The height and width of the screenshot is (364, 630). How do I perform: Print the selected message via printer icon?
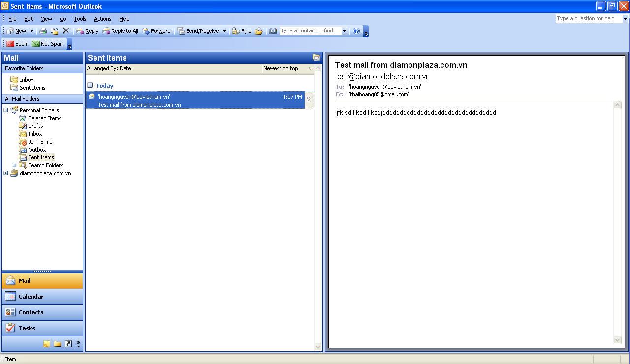click(43, 31)
